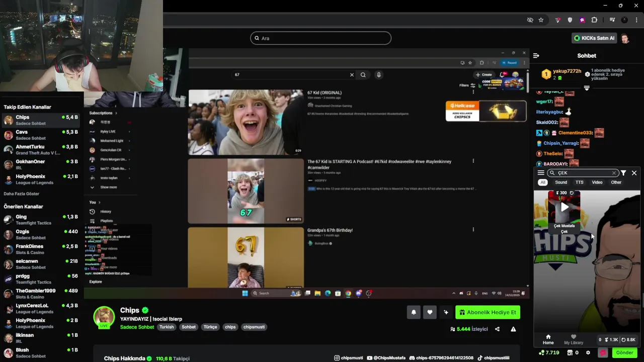Click the Turkish tag

coord(167,327)
